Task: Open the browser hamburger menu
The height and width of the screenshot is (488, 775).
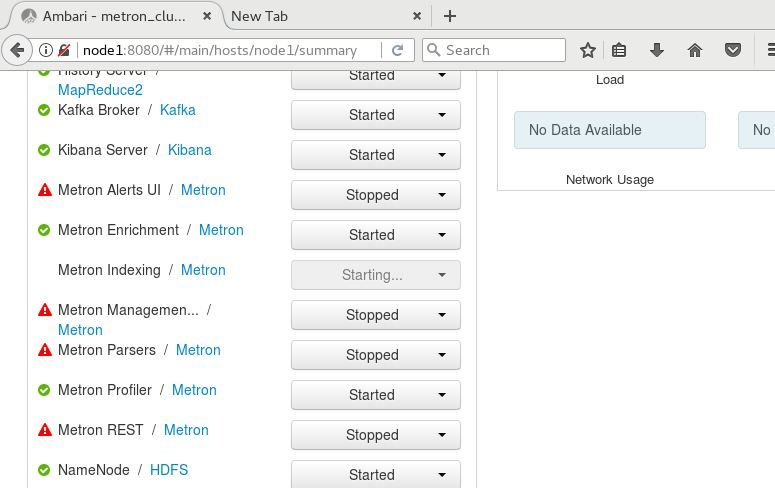Action: (x=770, y=50)
